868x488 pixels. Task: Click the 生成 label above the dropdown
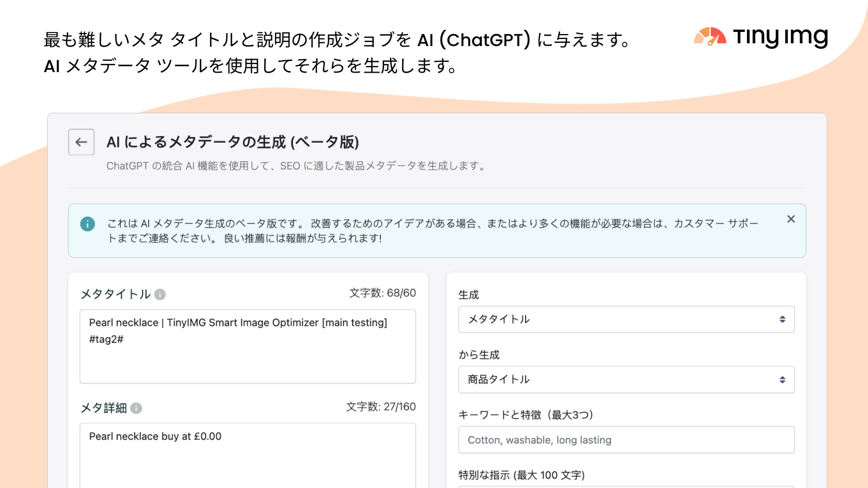[469, 294]
